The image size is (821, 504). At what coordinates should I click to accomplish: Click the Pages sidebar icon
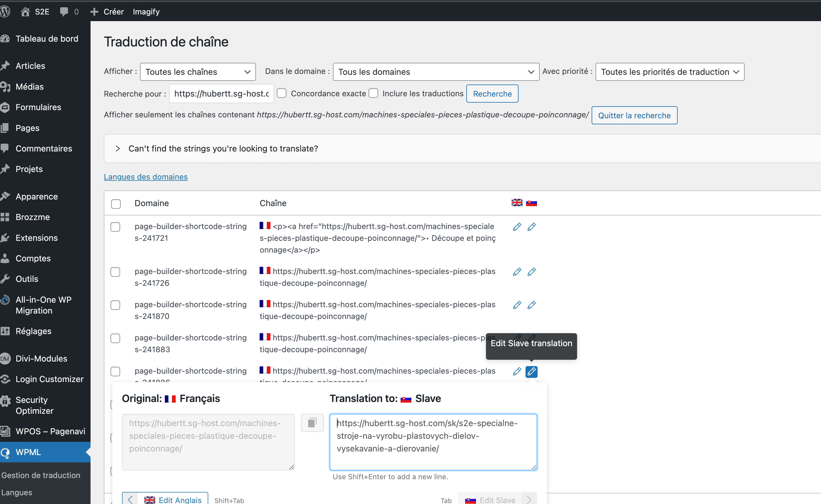coord(5,128)
